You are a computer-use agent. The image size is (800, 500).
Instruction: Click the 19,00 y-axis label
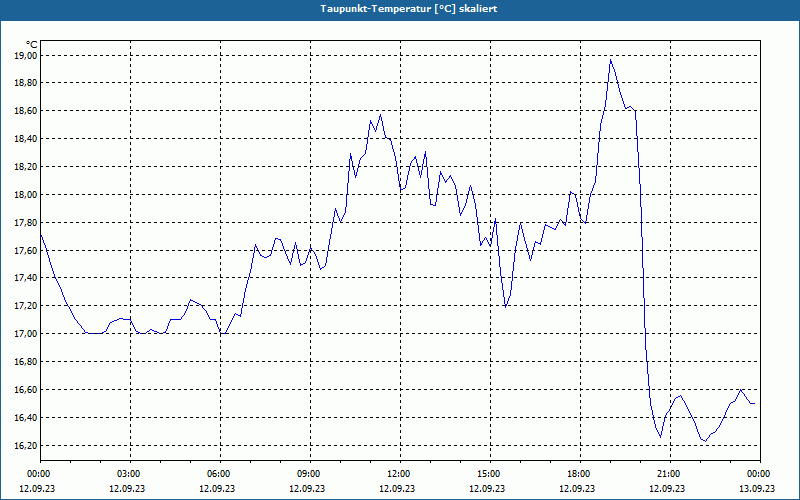click(x=28, y=55)
